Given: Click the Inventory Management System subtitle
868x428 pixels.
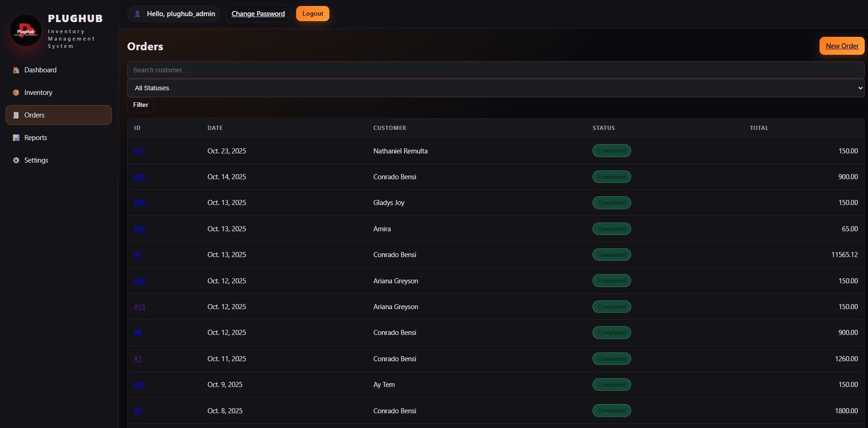Looking at the screenshot, I should tap(71, 39).
